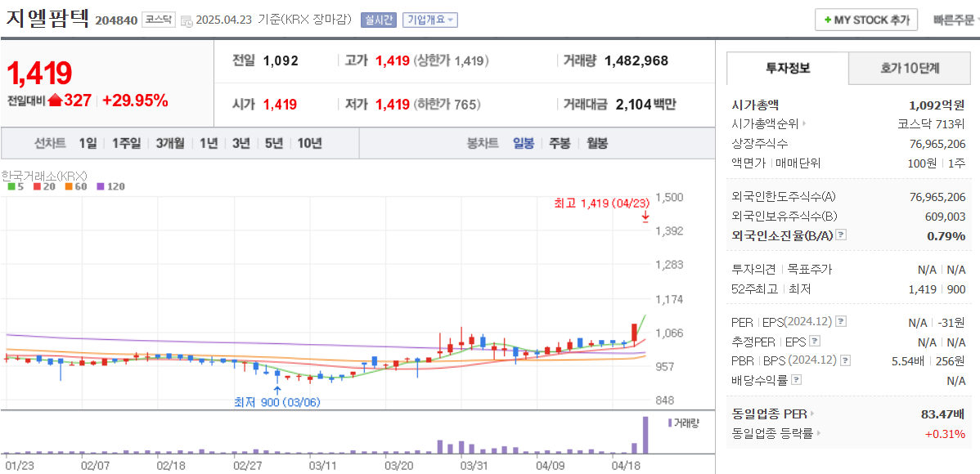Image resolution: width=980 pixels, height=474 pixels.
Task: Show the 1일 line chart
Action: point(88,143)
